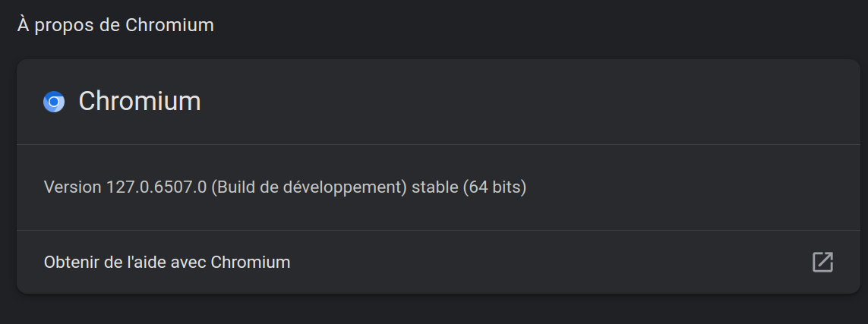Click "Chromium" word in the page title
The width and height of the screenshot is (868, 324).
coord(169,26)
